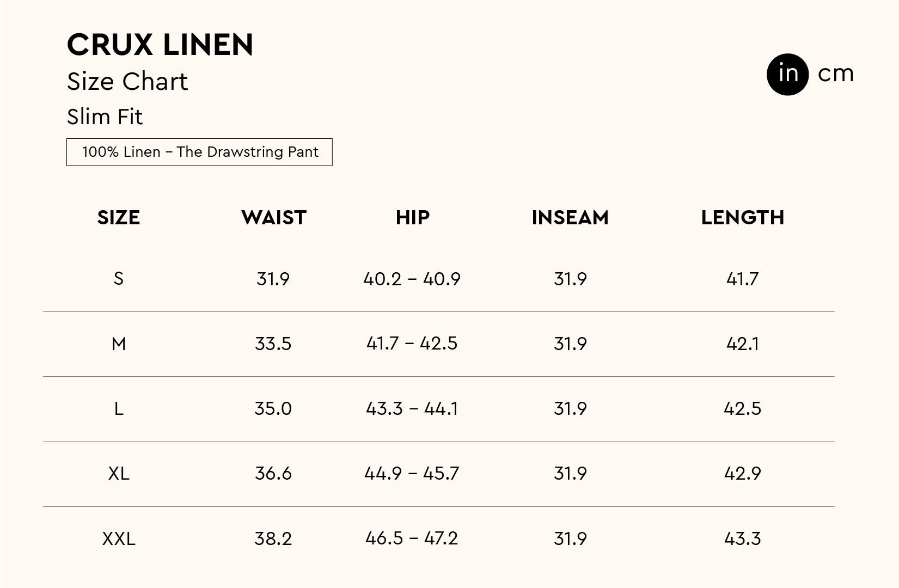
Task: Select the "in" inches unit toggle
Action: click(787, 74)
